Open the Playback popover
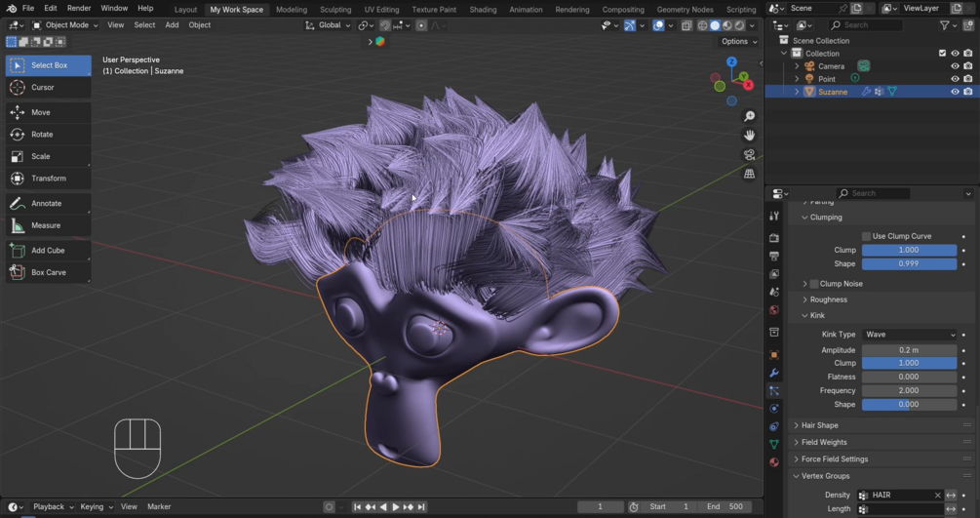 (53, 506)
